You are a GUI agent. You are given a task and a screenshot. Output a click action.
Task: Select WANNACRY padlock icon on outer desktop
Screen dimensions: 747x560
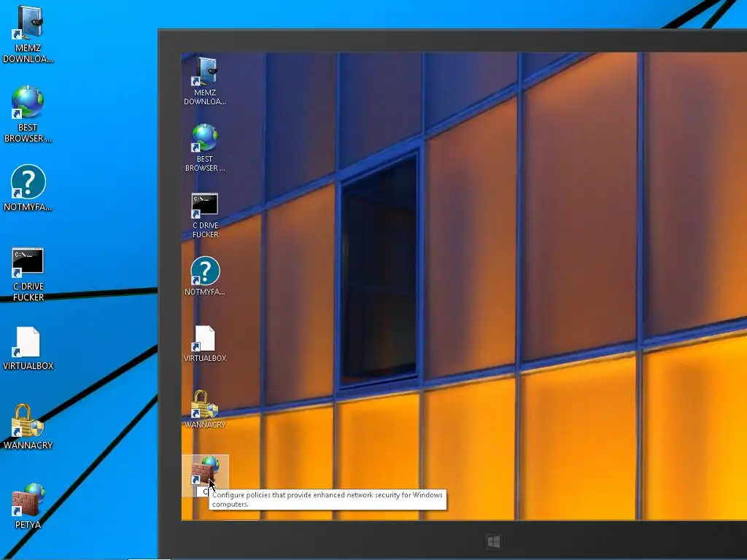pos(28,421)
